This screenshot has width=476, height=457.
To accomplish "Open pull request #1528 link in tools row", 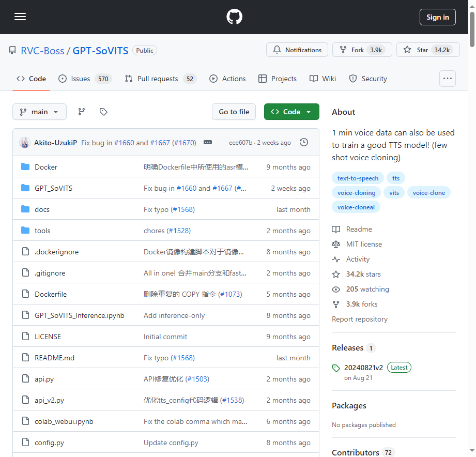I will tap(178, 231).
